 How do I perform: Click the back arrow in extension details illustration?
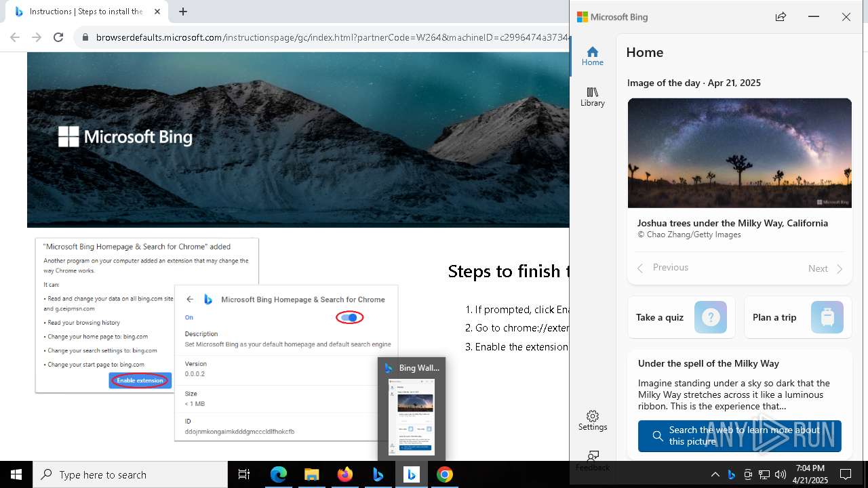coord(190,300)
